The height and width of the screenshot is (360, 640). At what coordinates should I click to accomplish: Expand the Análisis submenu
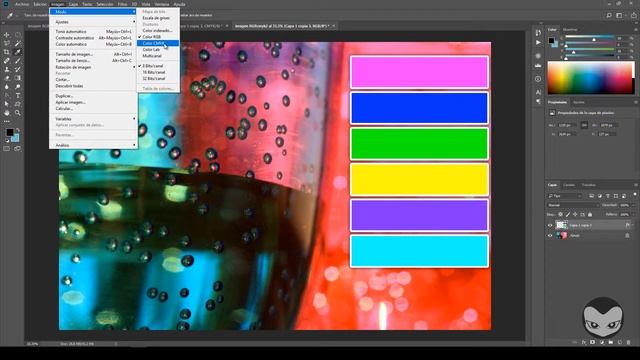coord(93,145)
